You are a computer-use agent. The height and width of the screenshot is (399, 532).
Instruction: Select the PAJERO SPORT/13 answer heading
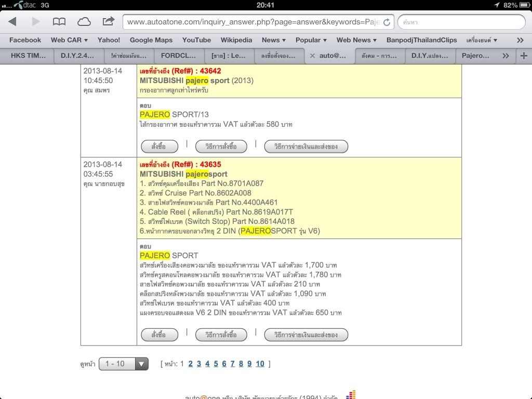174,115
